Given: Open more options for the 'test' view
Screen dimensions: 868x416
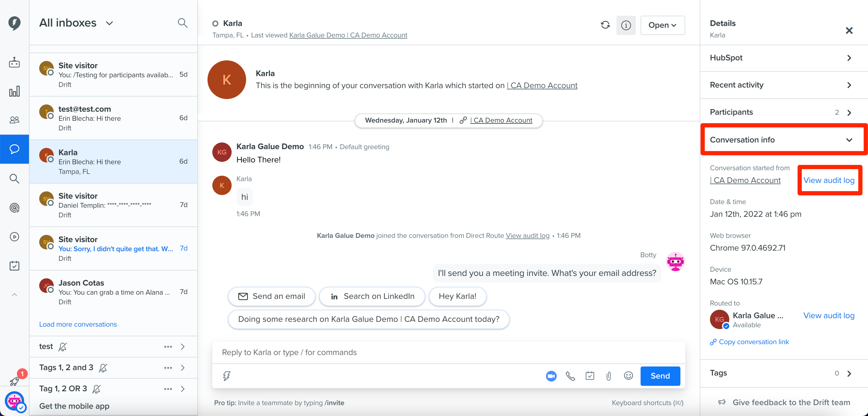Looking at the screenshot, I should [168, 347].
